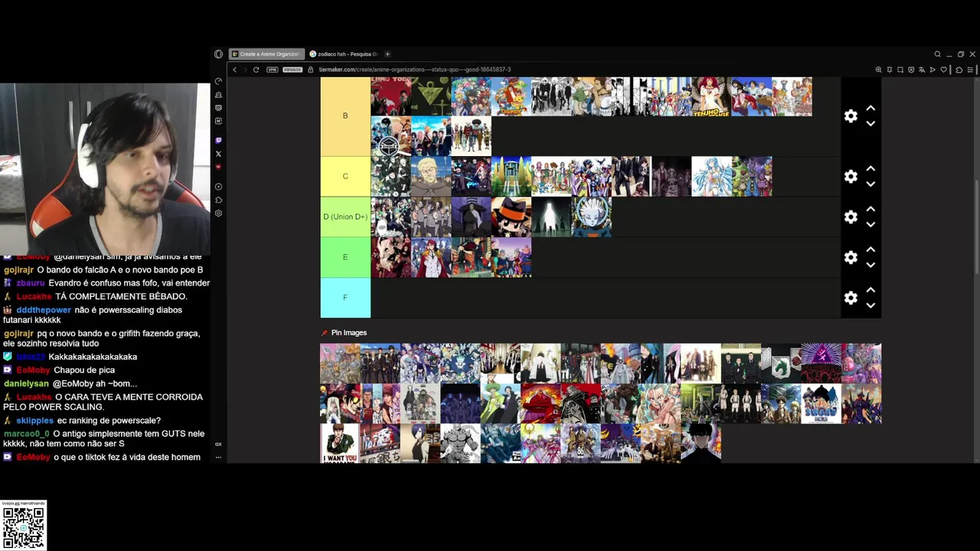Switch to Create a Anime Organizat tab
The image size is (980, 551).
coord(266,54)
